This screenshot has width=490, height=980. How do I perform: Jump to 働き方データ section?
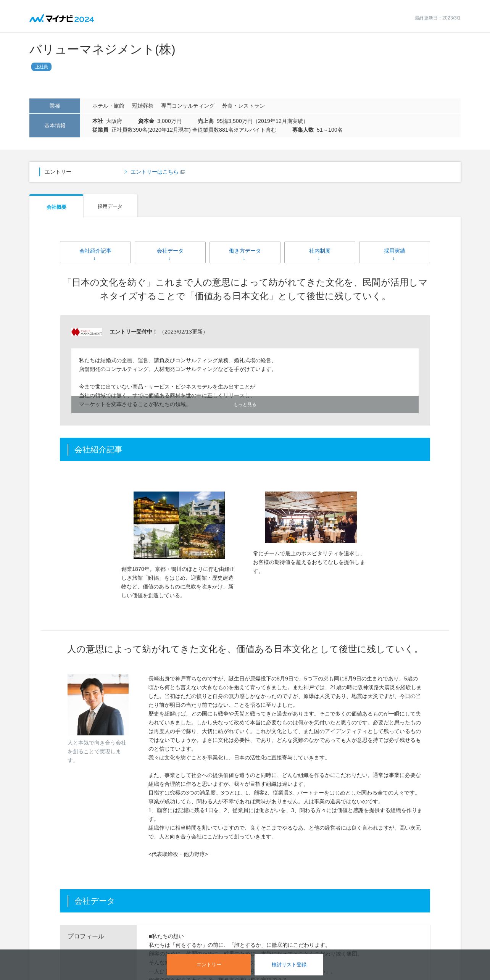coord(245,252)
